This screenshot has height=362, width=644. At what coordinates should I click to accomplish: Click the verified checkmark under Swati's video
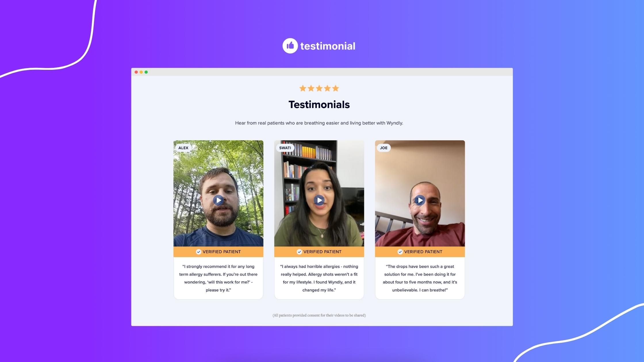pos(299,252)
